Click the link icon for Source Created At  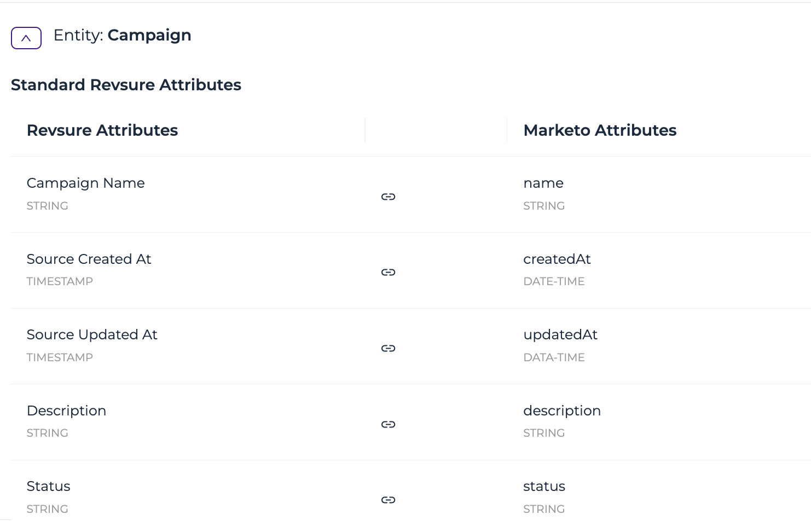pos(388,272)
